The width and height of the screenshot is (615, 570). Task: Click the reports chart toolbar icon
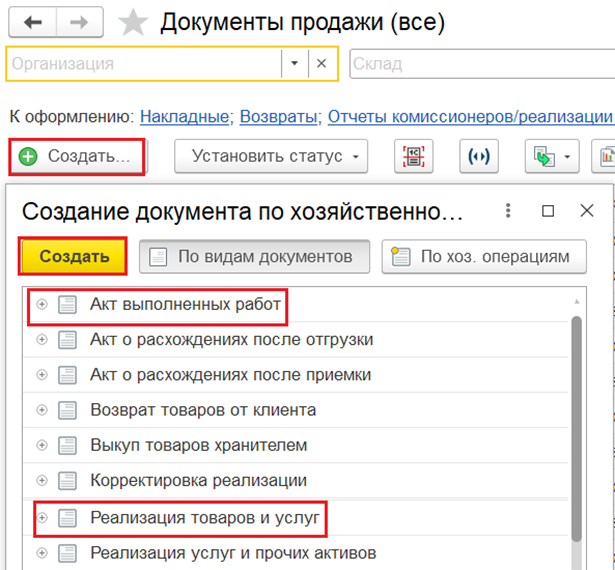[604, 156]
